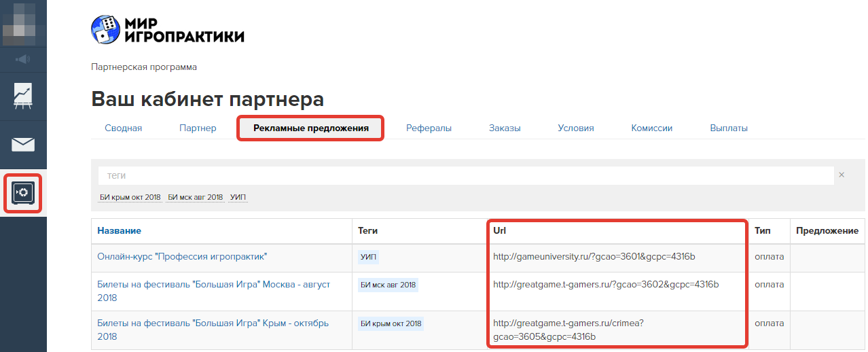The width and height of the screenshot is (868, 352).
Task: Click the Предложение column header
Action: 827,230
